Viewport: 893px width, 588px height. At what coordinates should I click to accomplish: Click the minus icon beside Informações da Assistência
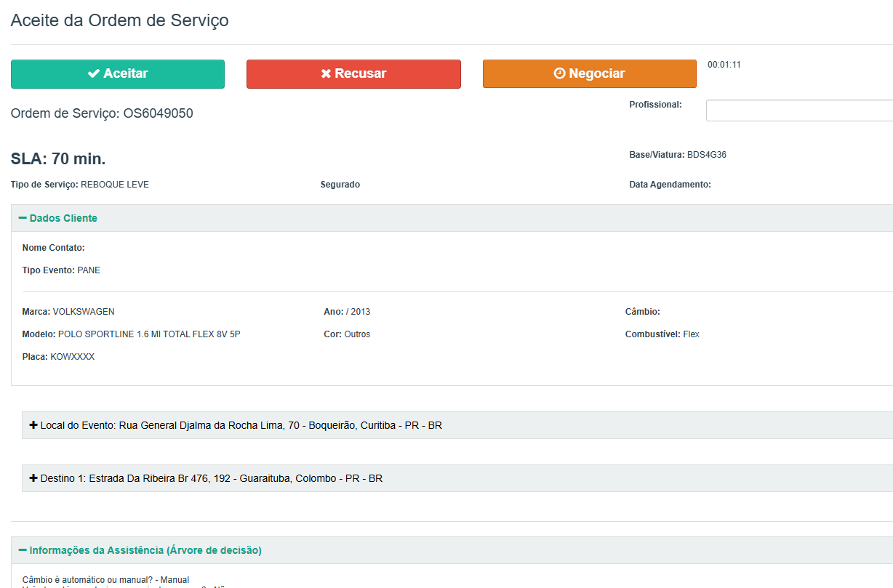click(23, 550)
